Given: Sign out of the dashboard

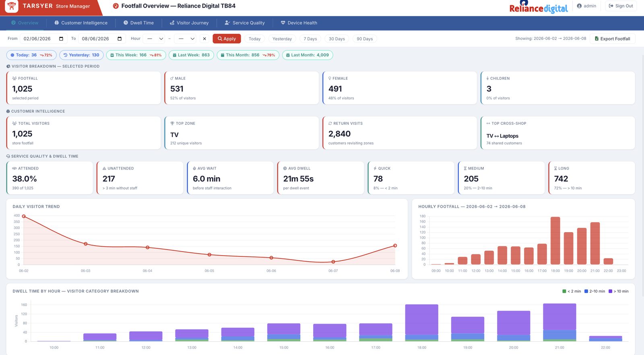Looking at the screenshot, I should [621, 6].
